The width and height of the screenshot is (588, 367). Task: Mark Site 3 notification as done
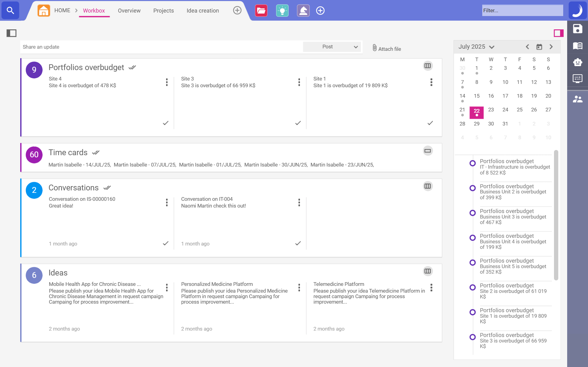point(298,123)
